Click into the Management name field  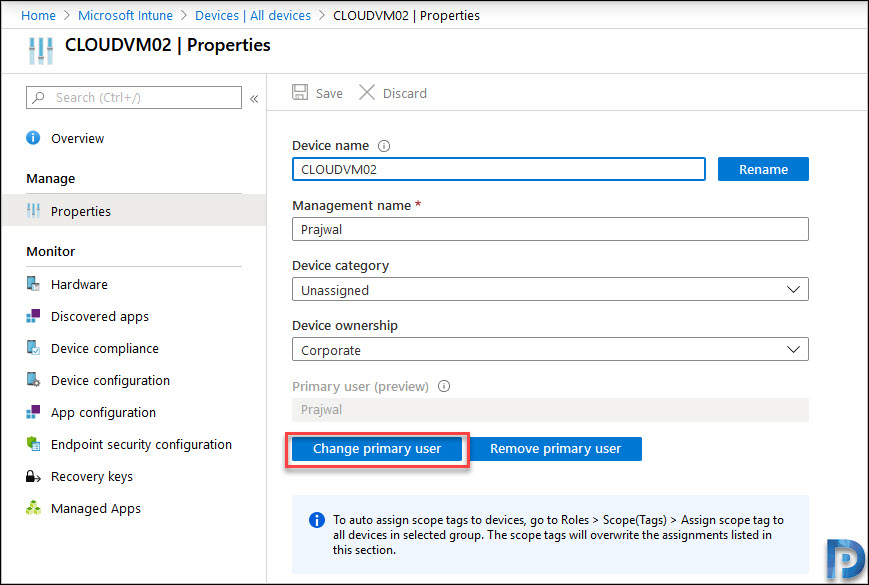point(550,229)
